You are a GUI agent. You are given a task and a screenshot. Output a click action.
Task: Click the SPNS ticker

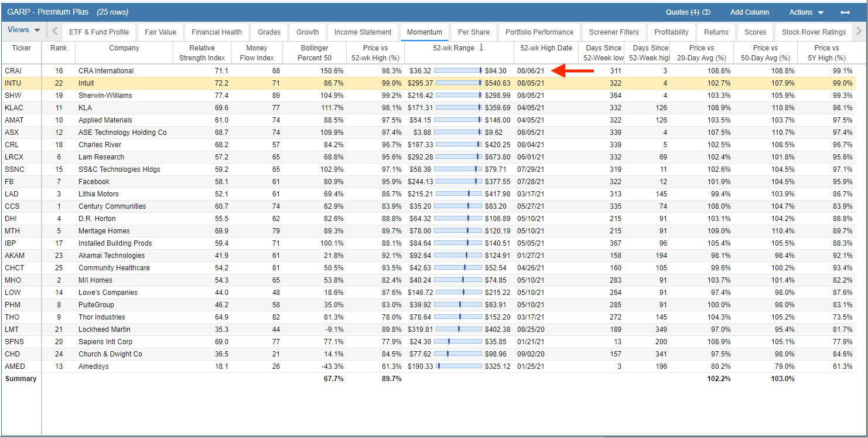[14, 342]
